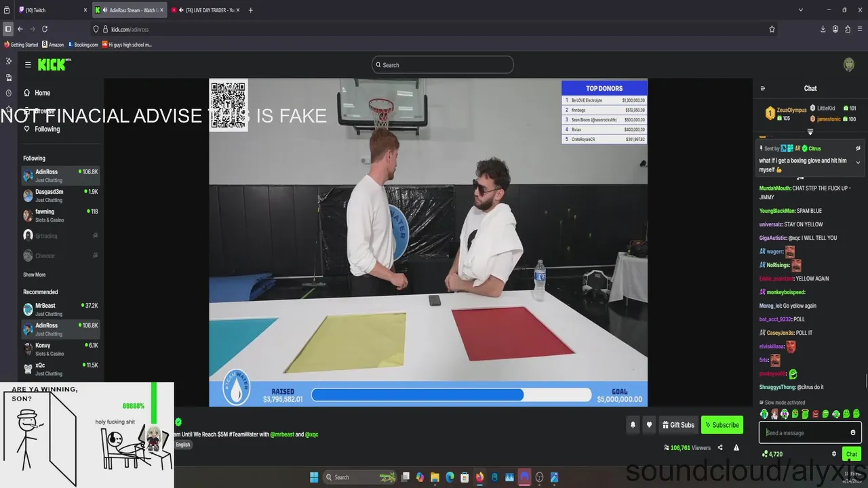Switch to the AdinRoss Stream tab
This screenshot has width=868, height=488.
(x=129, y=10)
